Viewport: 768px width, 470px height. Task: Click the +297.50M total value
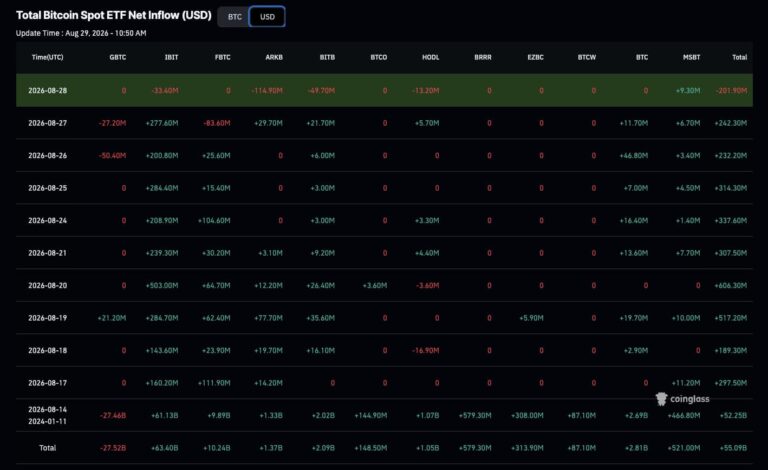pos(731,383)
